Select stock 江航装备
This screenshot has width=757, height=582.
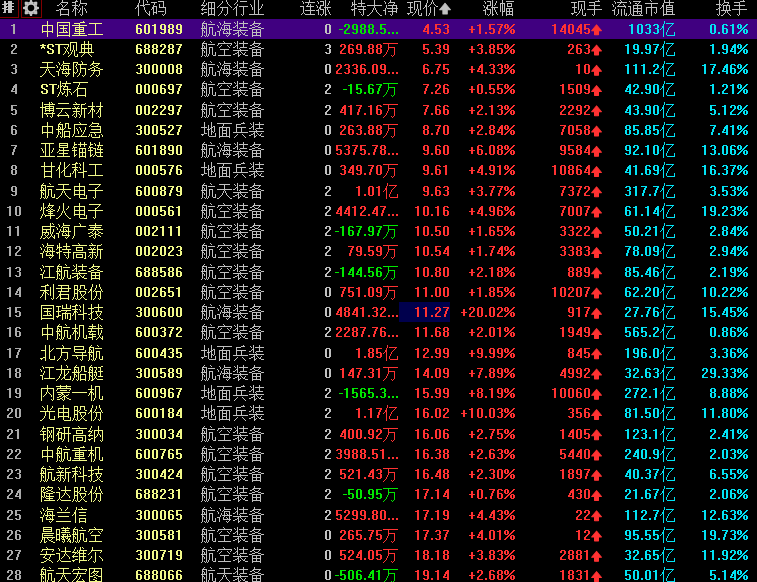pos(71,273)
